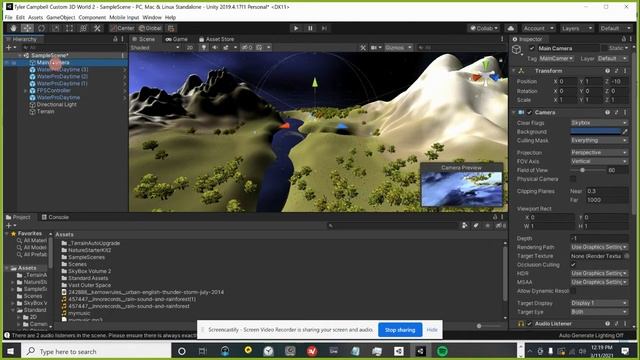Lock the Hierarchy panel
The height and width of the screenshot is (360, 640).
pyautogui.click(x=115, y=39)
